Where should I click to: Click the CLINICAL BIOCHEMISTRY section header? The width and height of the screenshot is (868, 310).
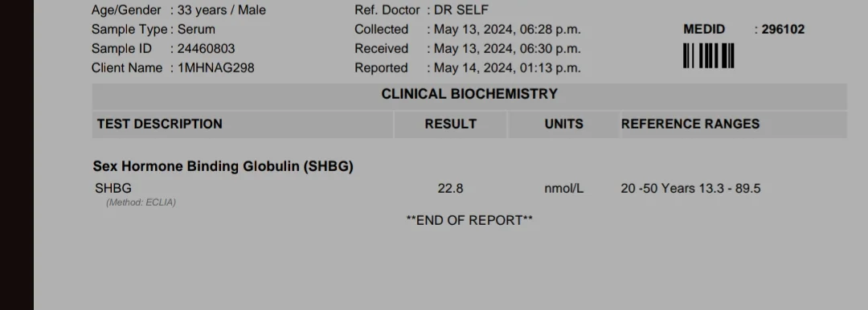[469, 94]
